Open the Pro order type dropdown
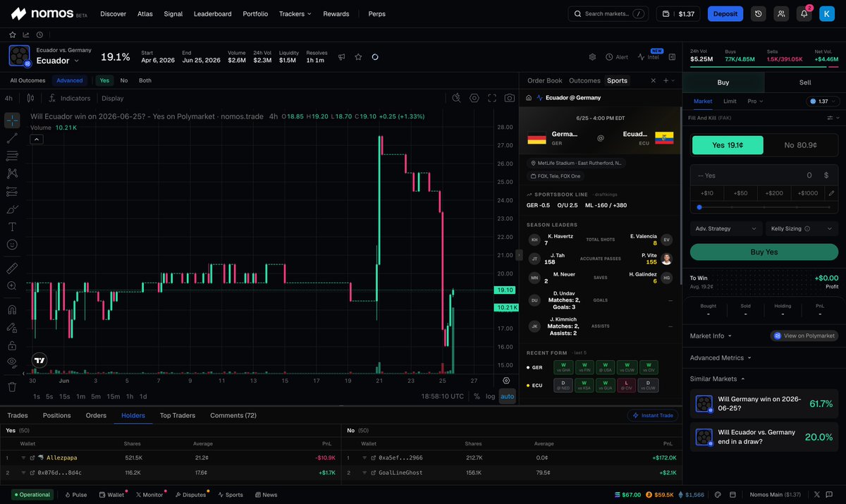 pos(756,102)
